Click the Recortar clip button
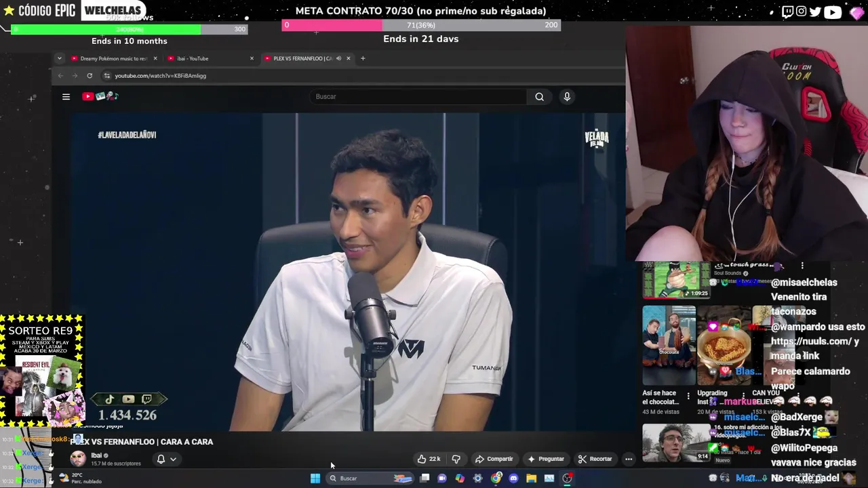Viewport: 868px width, 488px height. click(x=595, y=459)
